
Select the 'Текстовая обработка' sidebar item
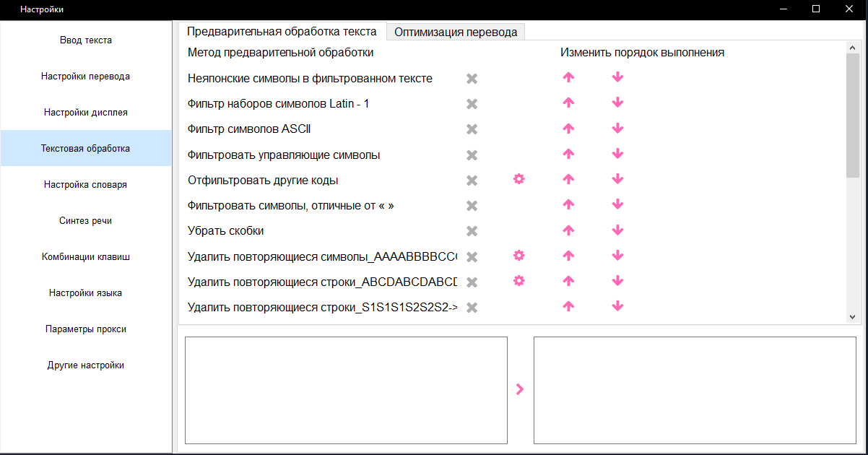coord(86,148)
